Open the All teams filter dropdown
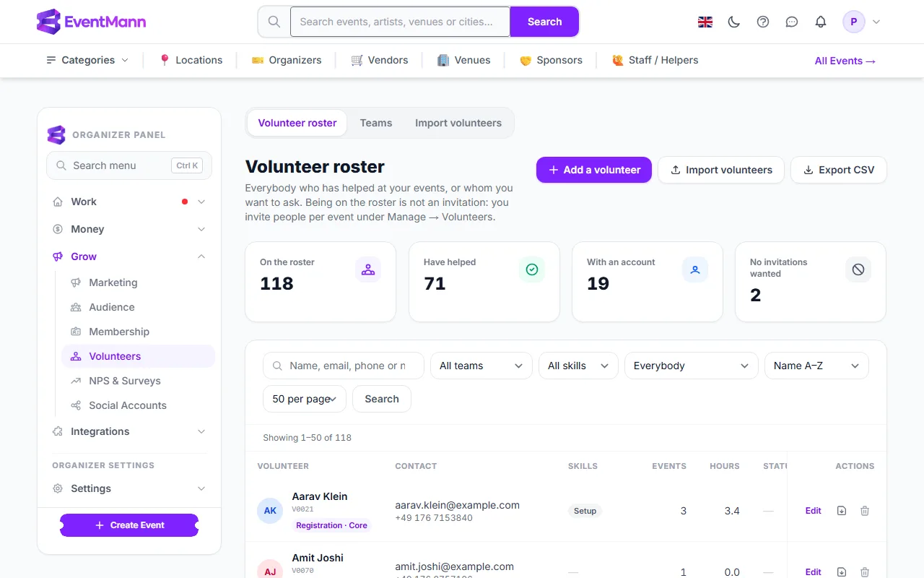This screenshot has height=578, width=924. pos(481,366)
